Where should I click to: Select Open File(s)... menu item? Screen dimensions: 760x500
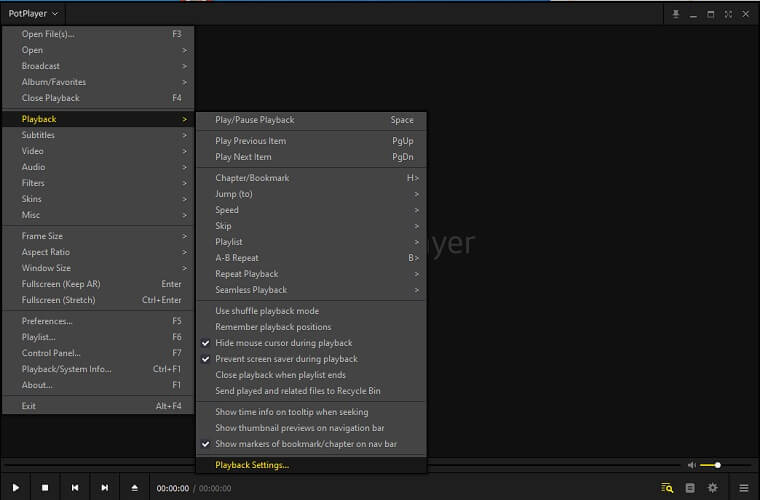click(98, 34)
